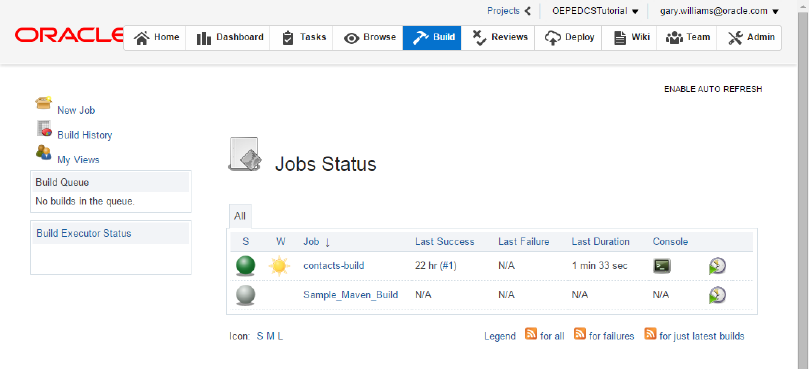Click the '1 min 33 sec' duration cell

pos(600,266)
